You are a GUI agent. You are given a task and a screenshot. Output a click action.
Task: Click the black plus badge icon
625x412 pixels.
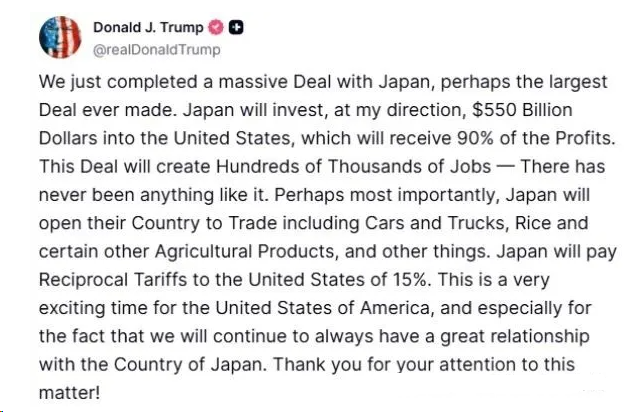230,29
